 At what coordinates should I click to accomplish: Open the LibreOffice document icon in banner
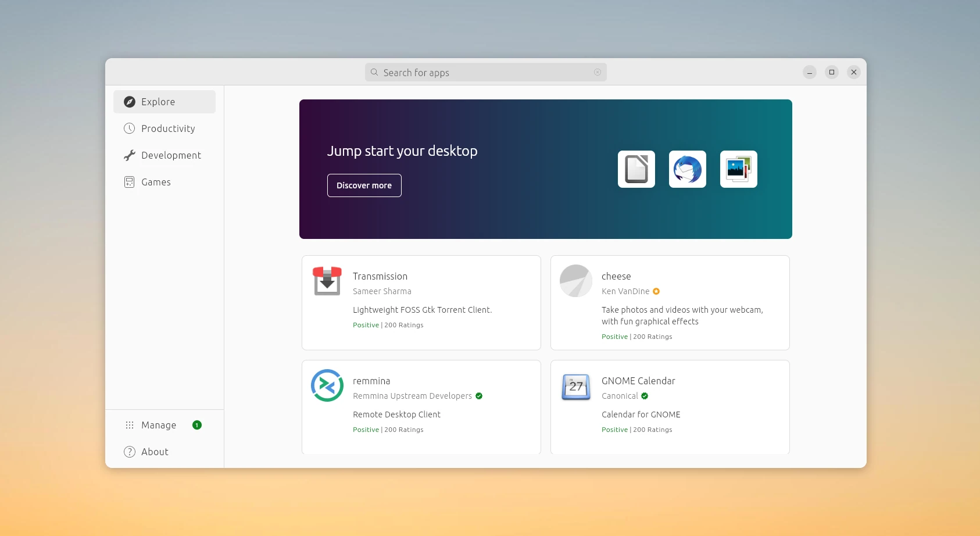tap(636, 169)
